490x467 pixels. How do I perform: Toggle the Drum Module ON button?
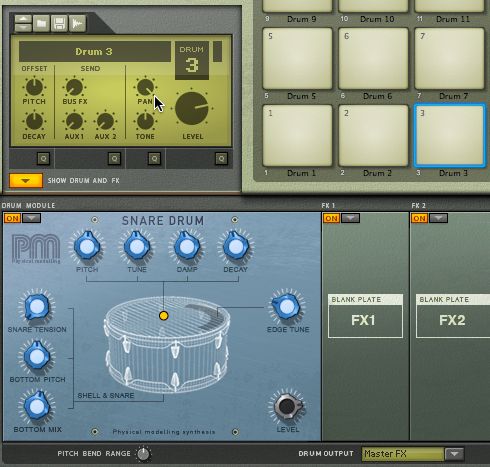click(12, 219)
